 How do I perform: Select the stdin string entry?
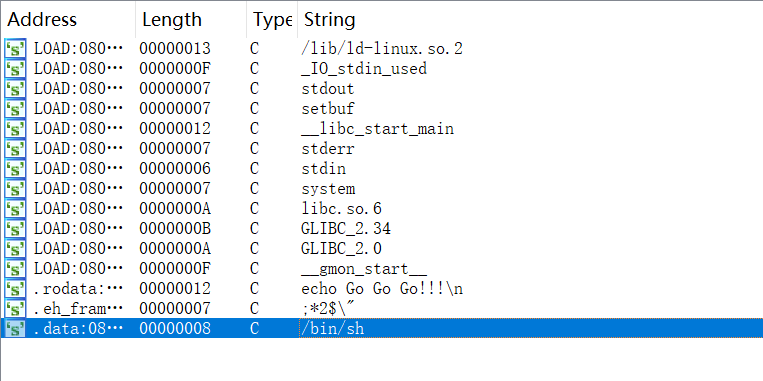coord(382,168)
